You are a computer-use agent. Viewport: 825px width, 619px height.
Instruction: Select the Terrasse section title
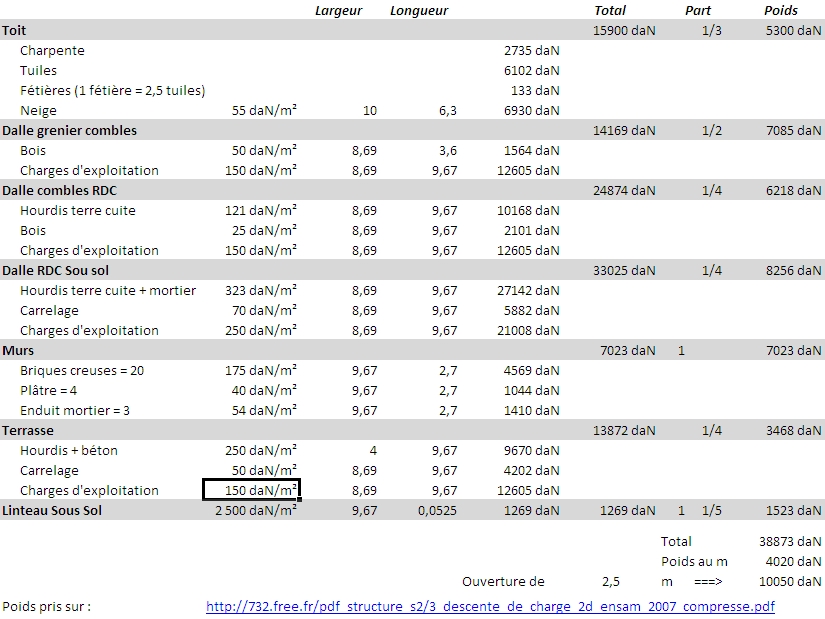click(28, 431)
